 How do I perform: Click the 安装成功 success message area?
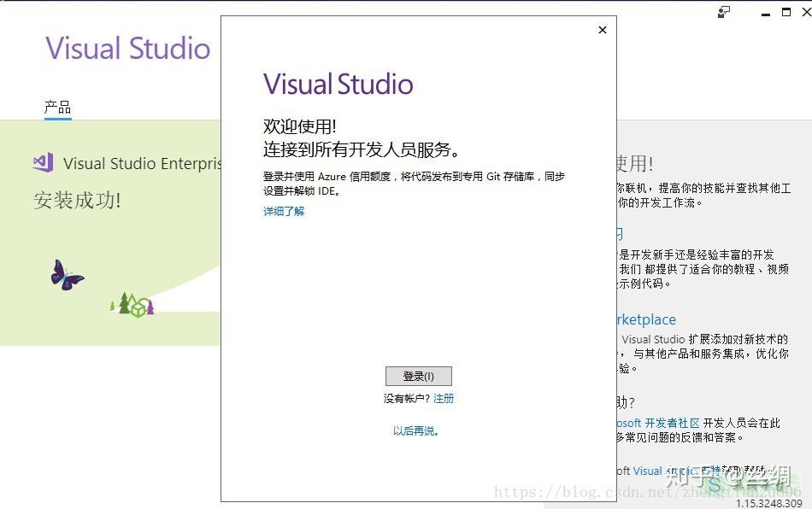point(78,200)
